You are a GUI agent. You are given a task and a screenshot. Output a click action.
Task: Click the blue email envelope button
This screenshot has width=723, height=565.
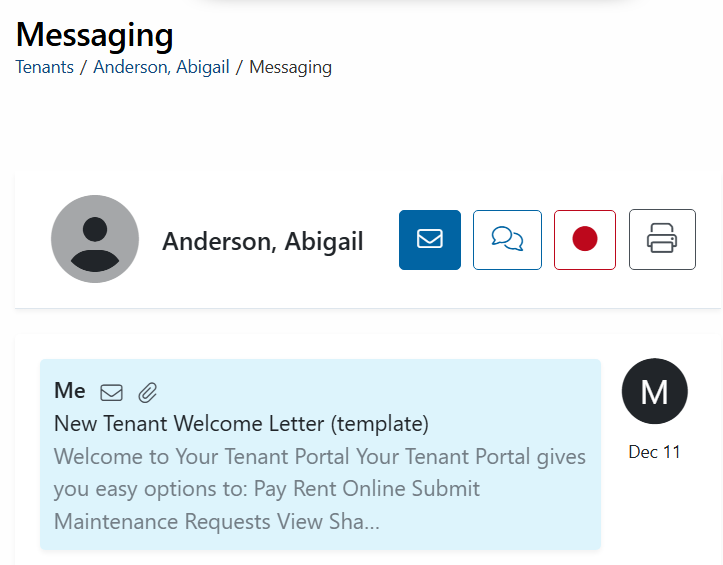(x=430, y=240)
